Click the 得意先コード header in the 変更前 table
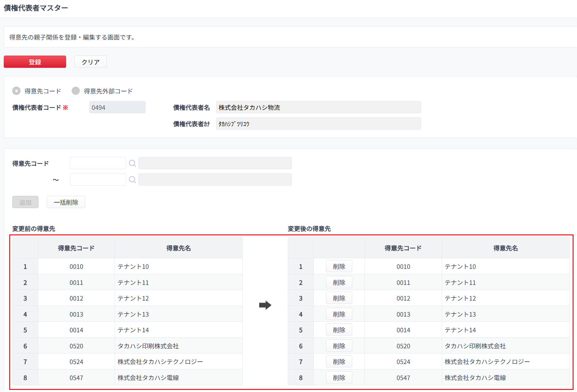 (76, 248)
